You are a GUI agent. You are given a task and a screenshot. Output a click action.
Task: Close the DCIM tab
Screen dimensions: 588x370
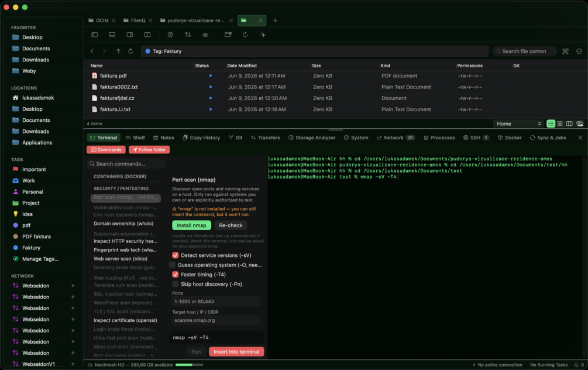[114, 20]
